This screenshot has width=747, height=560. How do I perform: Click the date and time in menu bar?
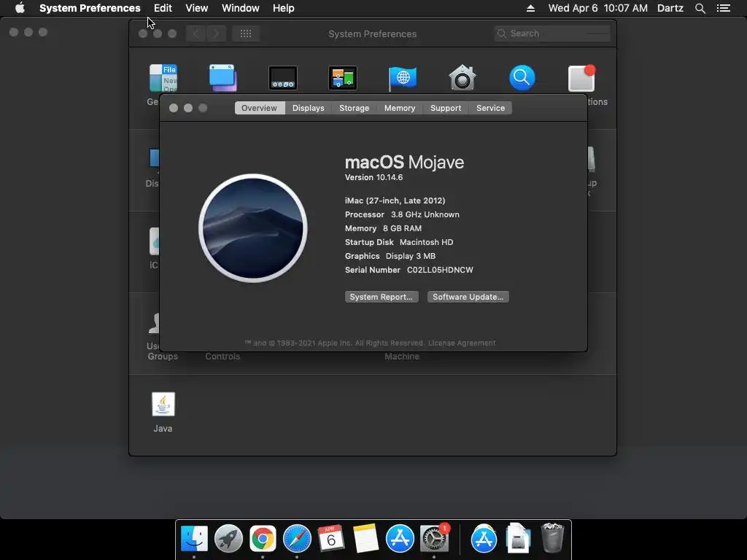[x=597, y=8]
